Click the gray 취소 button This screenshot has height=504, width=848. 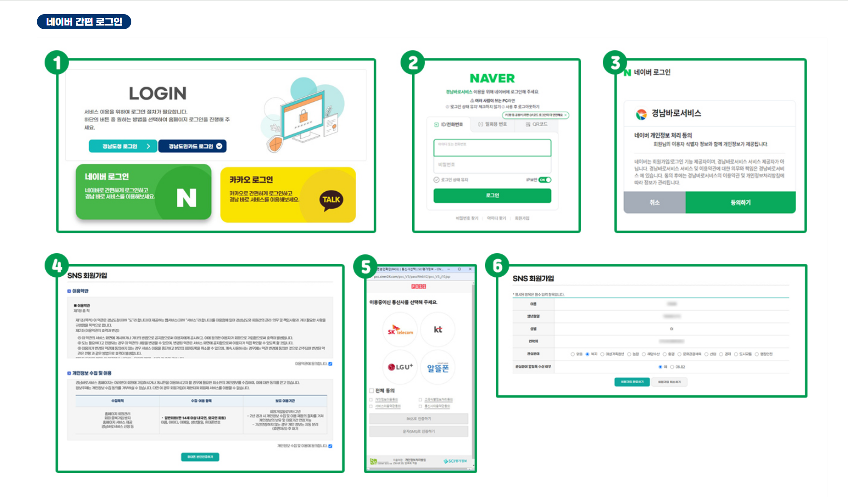click(x=654, y=202)
